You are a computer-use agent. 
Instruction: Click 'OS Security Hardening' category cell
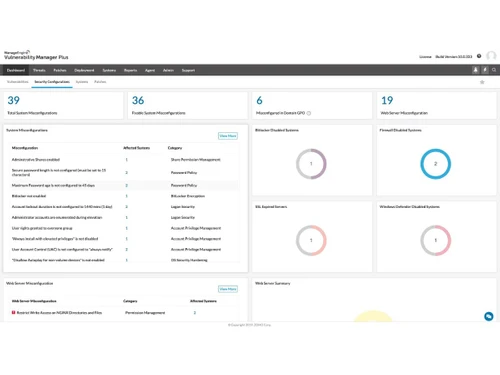189,260
